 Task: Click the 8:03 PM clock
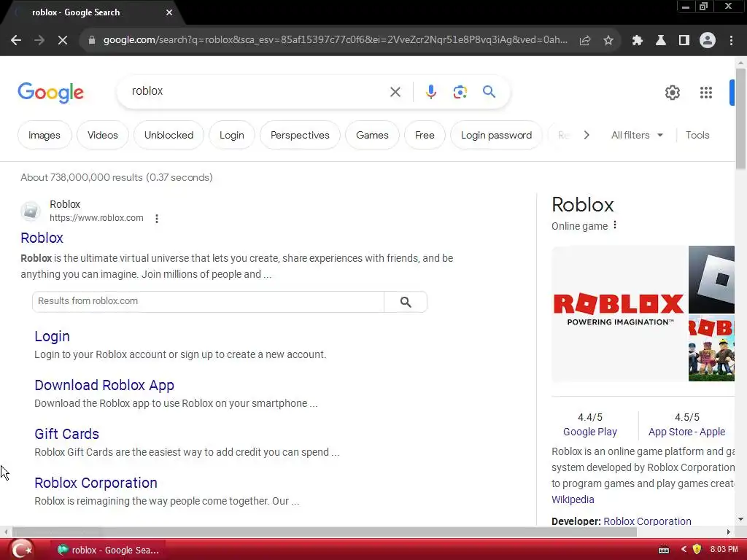click(724, 550)
